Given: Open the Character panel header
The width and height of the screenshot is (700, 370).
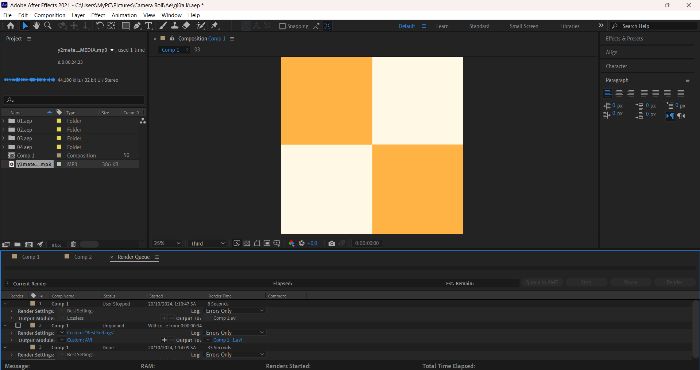Looking at the screenshot, I should (617, 66).
